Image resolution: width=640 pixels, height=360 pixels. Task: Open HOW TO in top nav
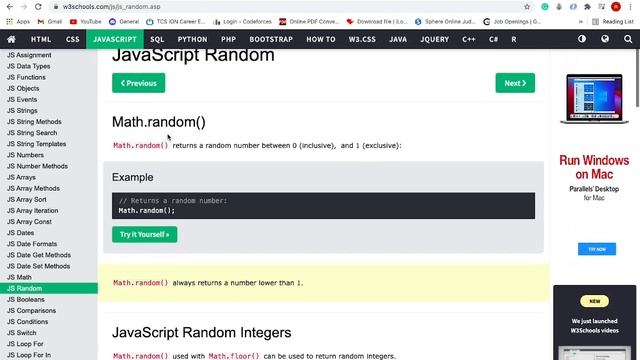click(321, 39)
